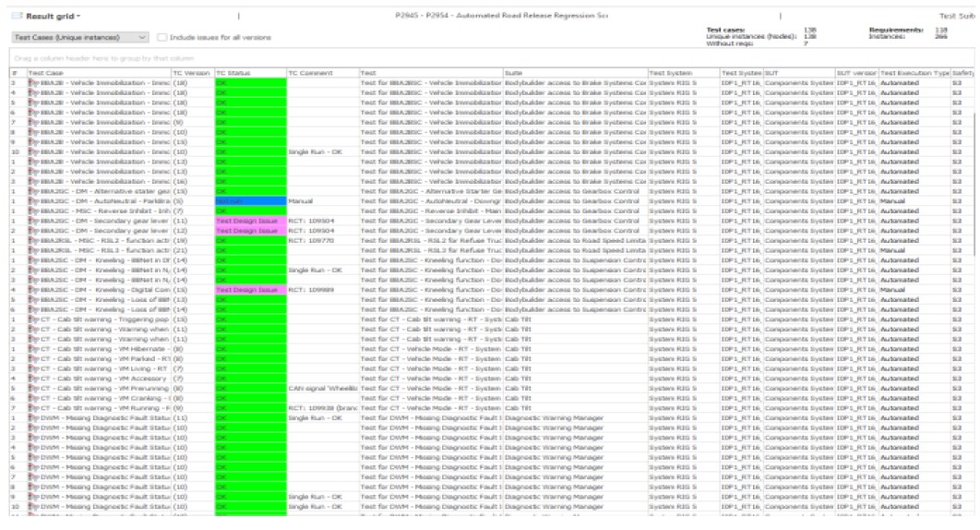Click icon of Cab tilt VM Living row
The width and height of the screenshot is (980, 530).
click(33, 369)
